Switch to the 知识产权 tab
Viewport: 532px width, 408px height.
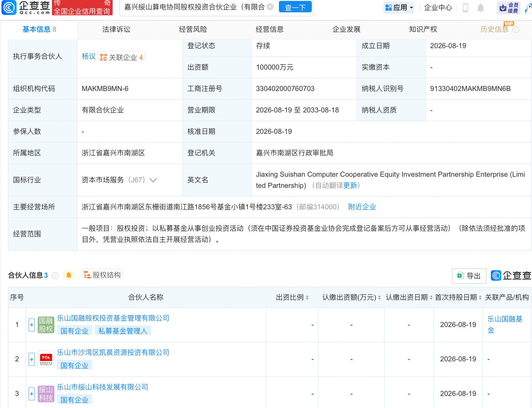(423, 29)
